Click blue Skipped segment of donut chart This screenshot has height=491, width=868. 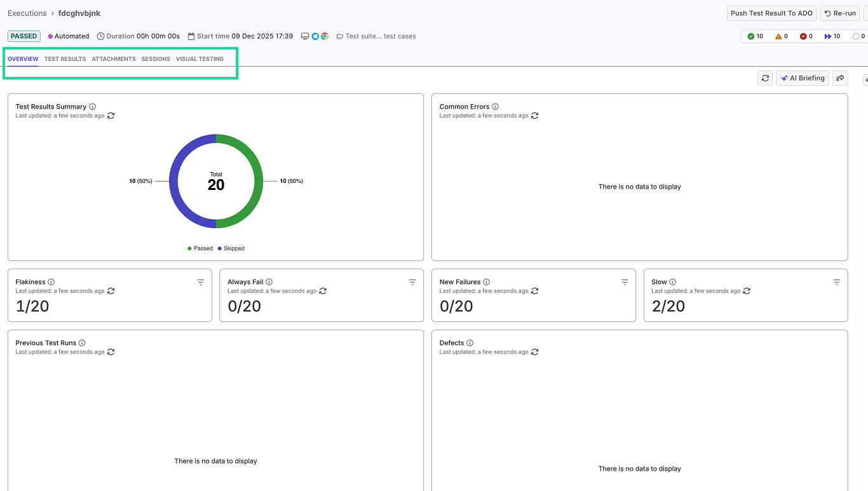[x=173, y=181]
